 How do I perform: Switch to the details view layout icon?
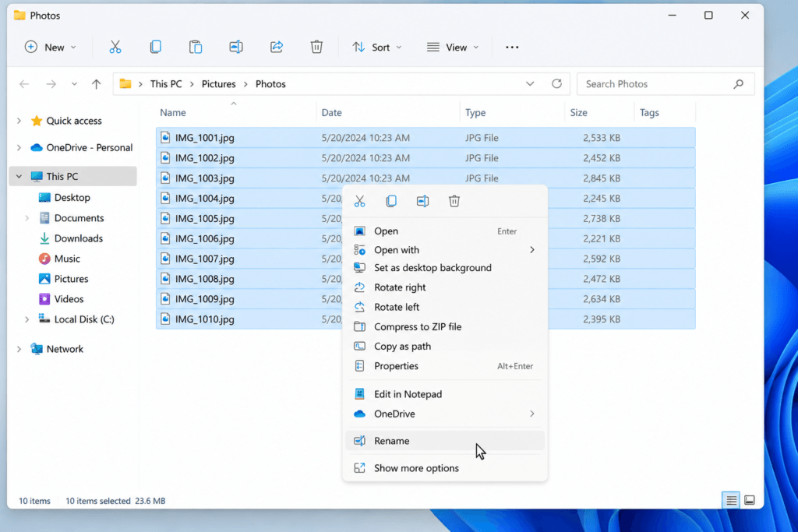coord(731,501)
